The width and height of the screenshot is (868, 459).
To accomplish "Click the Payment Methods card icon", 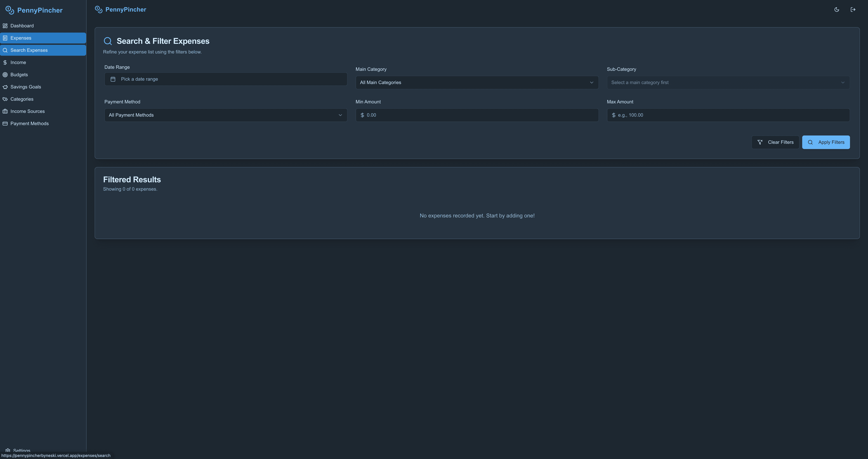I will pos(5,124).
